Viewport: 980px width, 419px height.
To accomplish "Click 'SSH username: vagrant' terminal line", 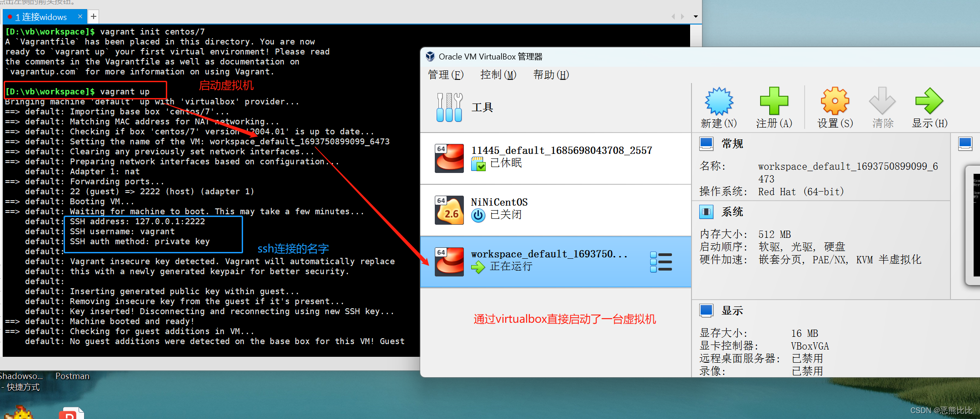I will pyautogui.click(x=122, y=232).
